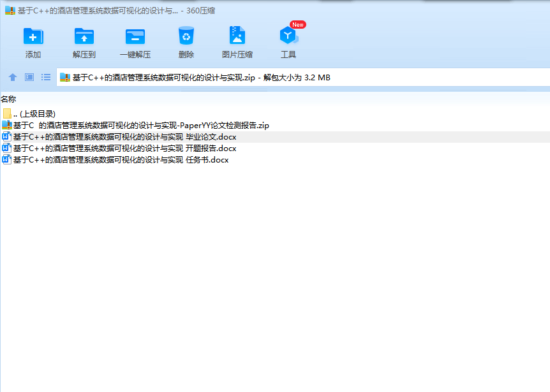Click the zip icon in the address bar
550x392 pixels.
[x=65, y=77]
